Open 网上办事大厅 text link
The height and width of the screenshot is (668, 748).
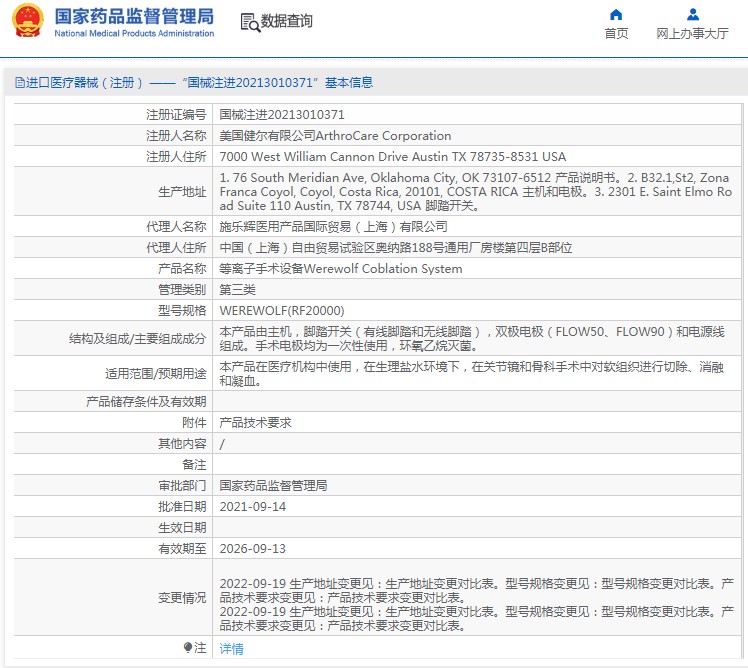(x=692, y=33)
